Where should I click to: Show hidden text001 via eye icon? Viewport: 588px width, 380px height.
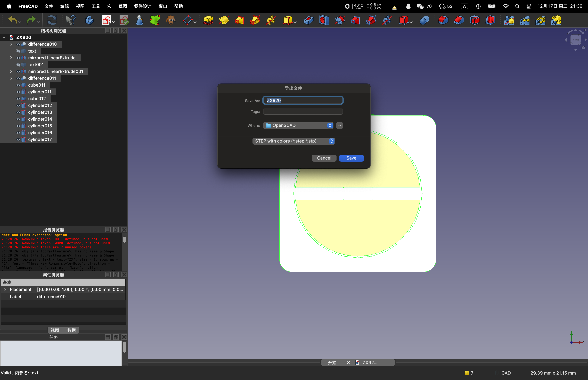click(x=18, y=65)
